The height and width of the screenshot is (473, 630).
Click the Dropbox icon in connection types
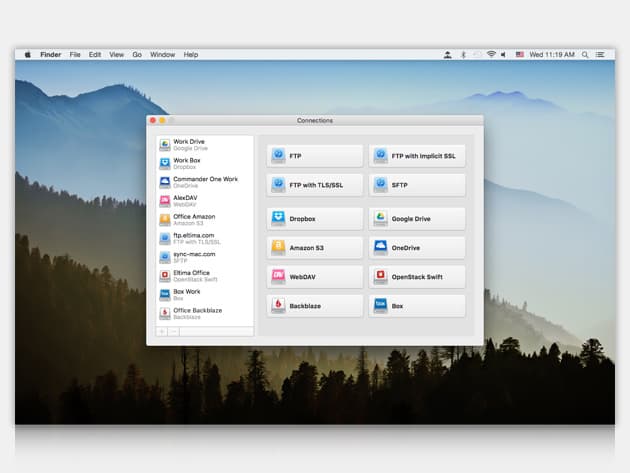tap(279, 217)
